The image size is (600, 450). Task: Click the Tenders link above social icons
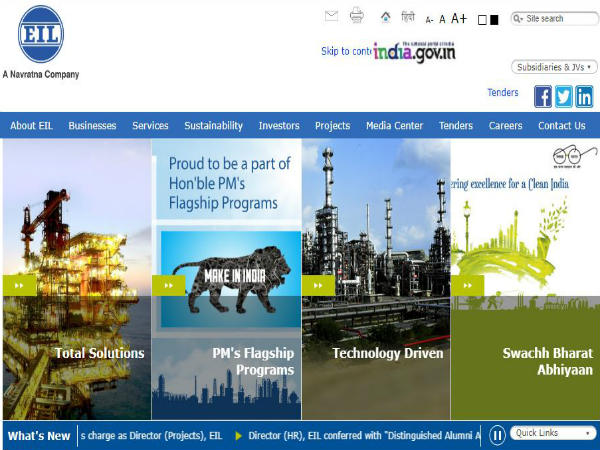503,92
